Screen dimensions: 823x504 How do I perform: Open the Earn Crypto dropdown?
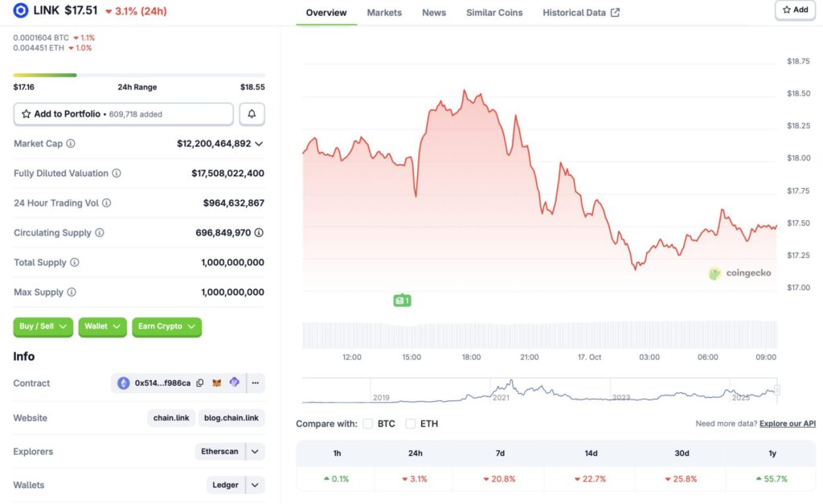(x=166, y=326)
